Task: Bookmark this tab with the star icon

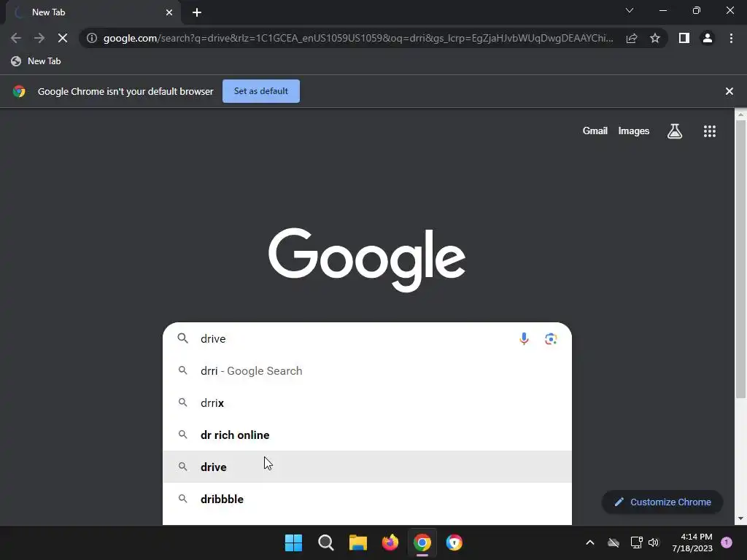Action: (655, 38)
